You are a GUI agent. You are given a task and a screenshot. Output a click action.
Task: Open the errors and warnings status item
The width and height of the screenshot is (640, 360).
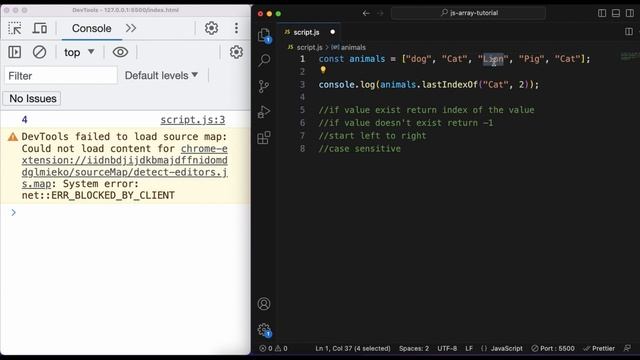coord(273,348)
